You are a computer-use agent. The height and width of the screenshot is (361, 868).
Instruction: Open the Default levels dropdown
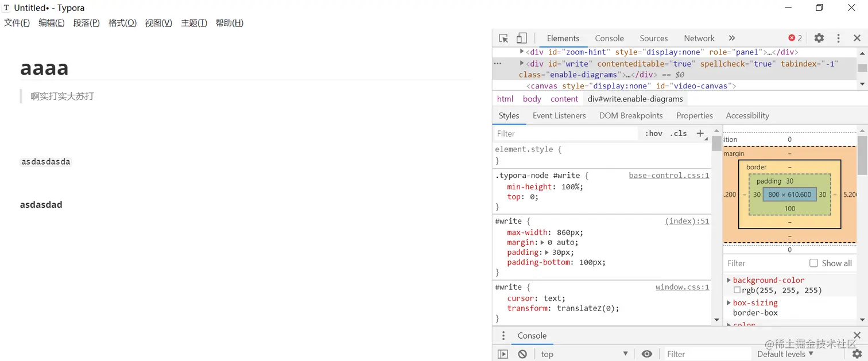coord(785,354)
